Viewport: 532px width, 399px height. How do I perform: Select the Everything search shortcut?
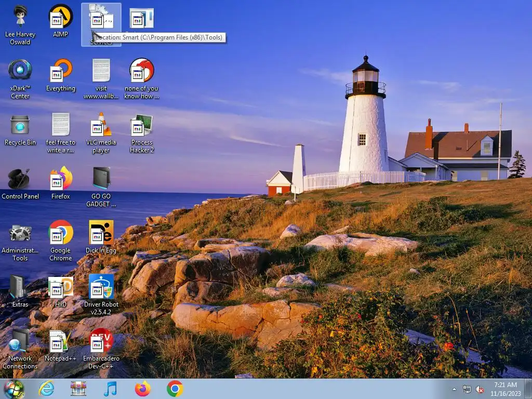pyautogui.click(x=60, y=75)
